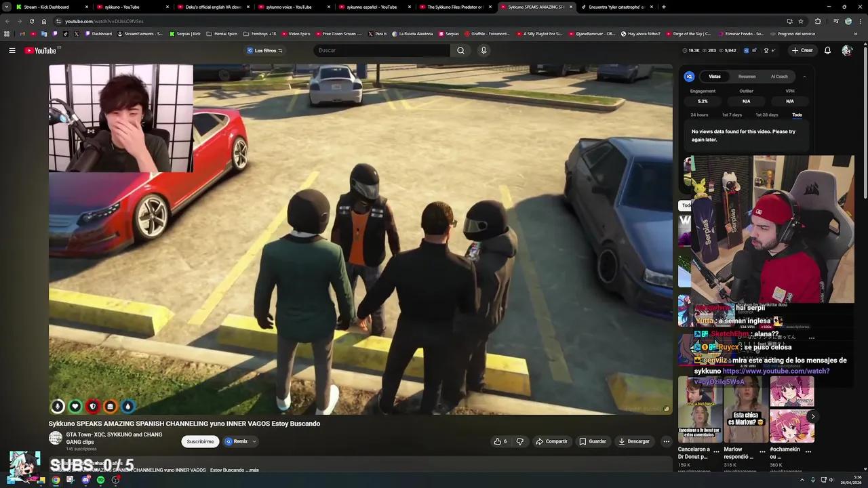This screenshot has width=868, height=488.
Task: Open a new browser tab with the plus
Action: (663, 7)
